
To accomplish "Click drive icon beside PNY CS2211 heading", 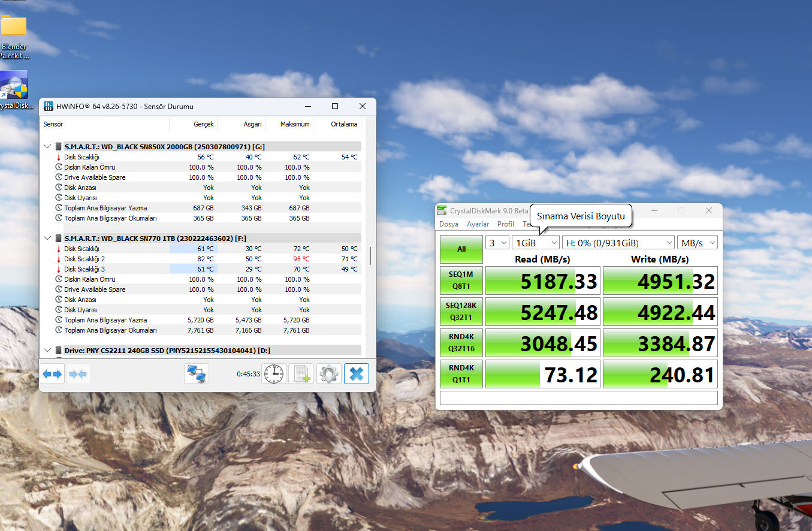I will 58,350.
